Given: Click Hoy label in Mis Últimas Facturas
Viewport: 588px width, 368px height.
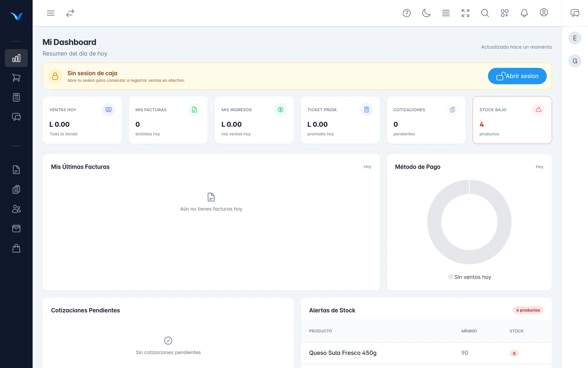Looking at the screenshot, I should point(367,167).
